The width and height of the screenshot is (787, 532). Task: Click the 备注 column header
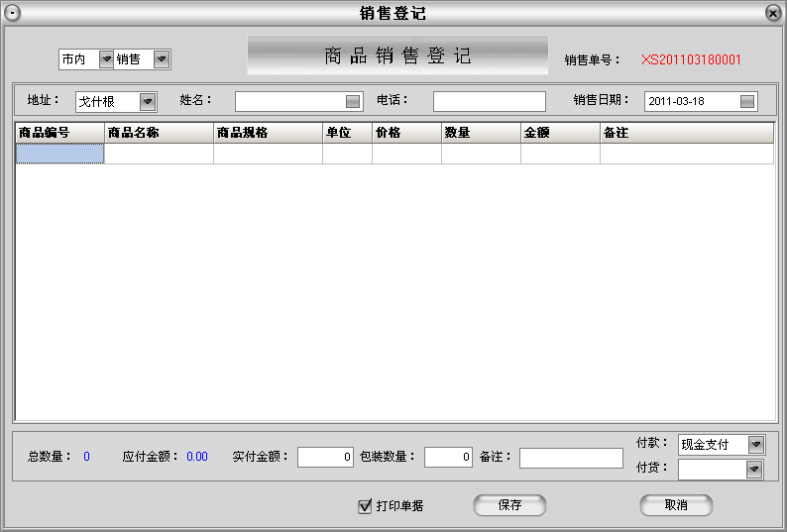(x=687, y=133)
